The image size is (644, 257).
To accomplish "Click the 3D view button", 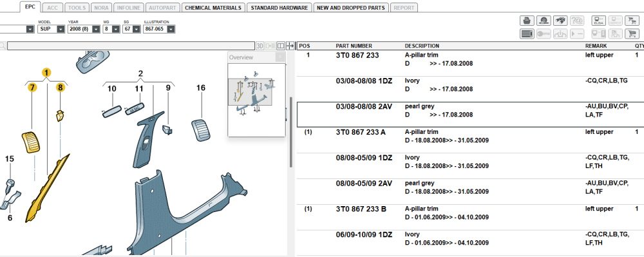I will point(260,46).
